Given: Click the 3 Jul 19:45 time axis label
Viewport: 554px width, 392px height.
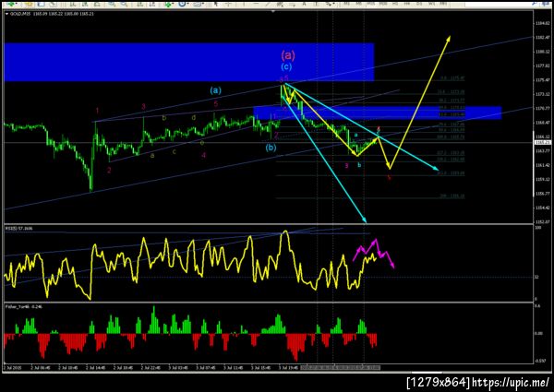Looking at the screenshot, I should click(289, 368).
